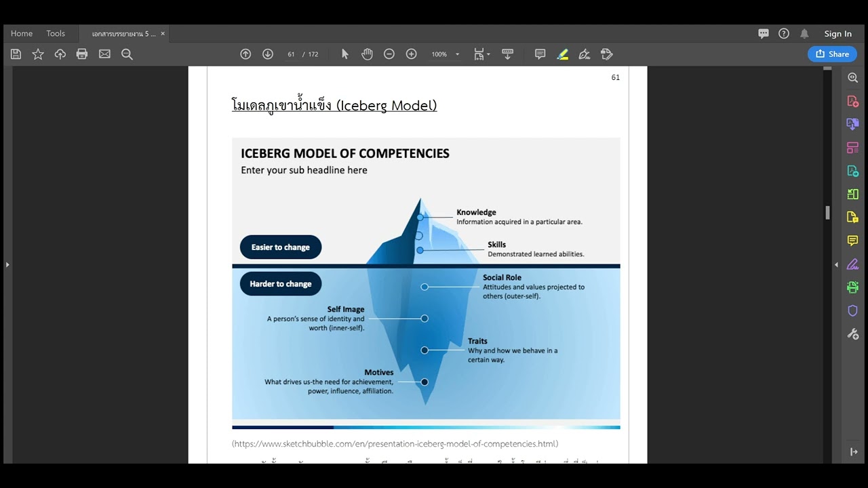The image size is (868, 488).
Task: Check the notification bell
Action: (804, 34)
